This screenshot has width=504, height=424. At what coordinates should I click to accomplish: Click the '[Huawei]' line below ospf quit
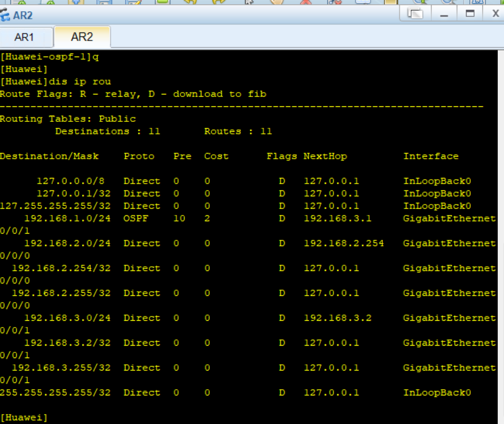point(24,69)
